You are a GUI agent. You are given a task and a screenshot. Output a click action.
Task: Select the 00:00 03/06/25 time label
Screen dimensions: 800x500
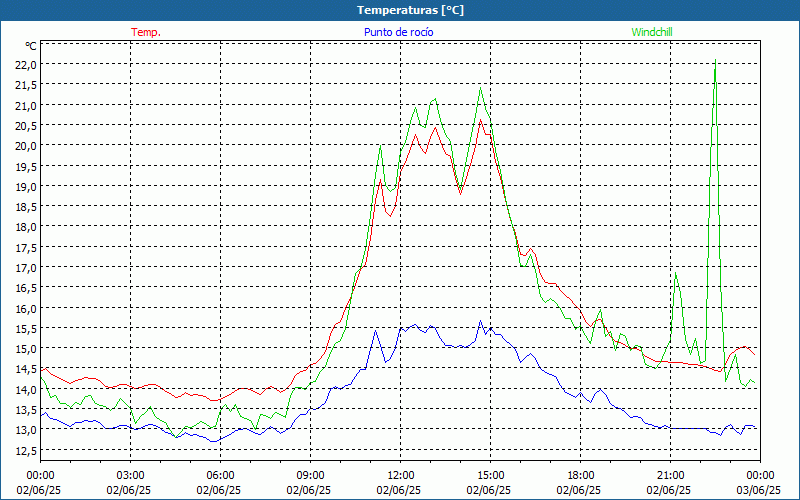tap(759, 483)
